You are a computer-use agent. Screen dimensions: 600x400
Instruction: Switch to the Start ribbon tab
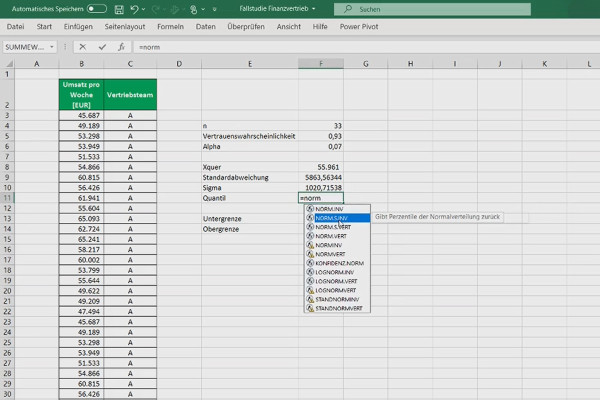pos(44,26)
